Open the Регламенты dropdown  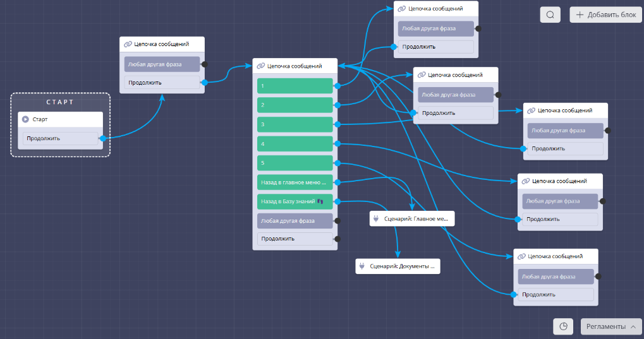(611, 326)
